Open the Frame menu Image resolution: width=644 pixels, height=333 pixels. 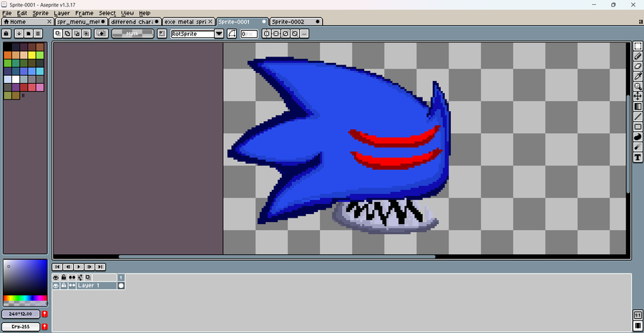coord(84,13)
